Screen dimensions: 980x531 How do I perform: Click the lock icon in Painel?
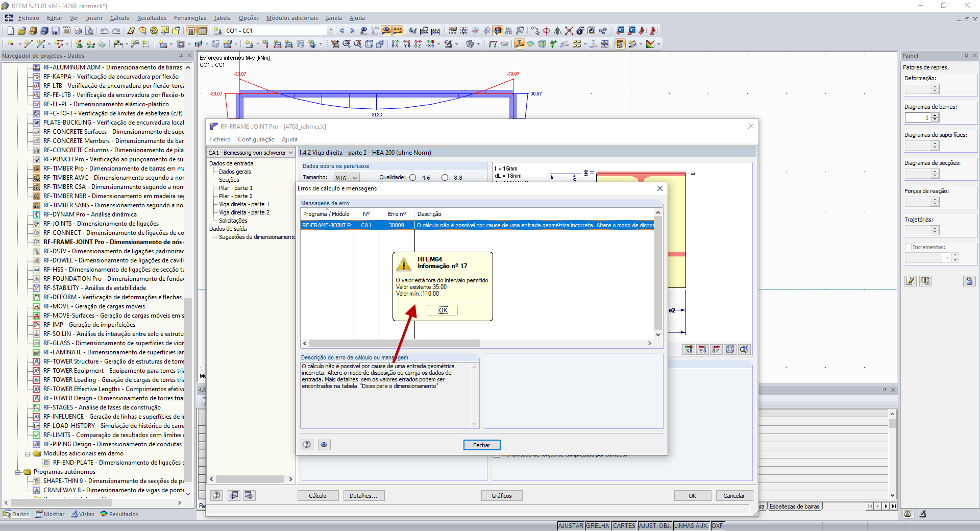969,281
